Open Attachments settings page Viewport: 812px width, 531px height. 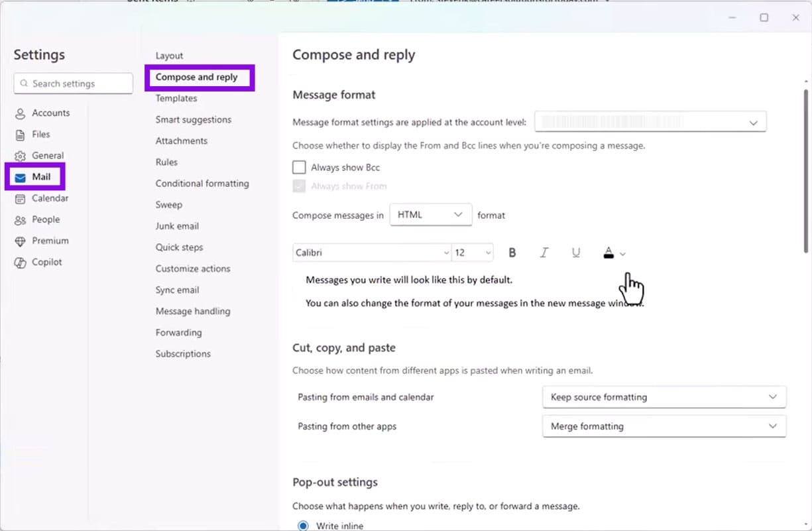[182, 141]
